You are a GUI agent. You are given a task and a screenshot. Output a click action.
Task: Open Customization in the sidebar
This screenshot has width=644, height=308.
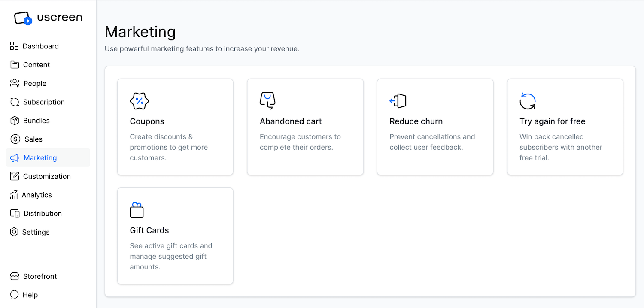47,176
